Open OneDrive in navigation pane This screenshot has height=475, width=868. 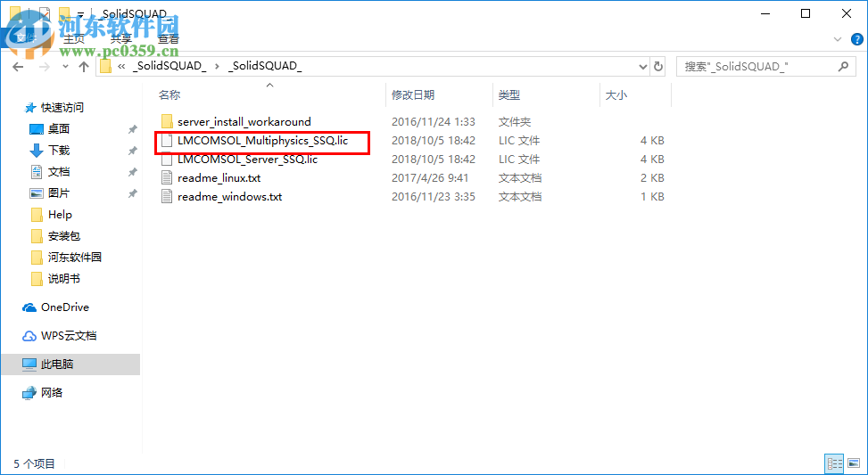click(65, 307)
